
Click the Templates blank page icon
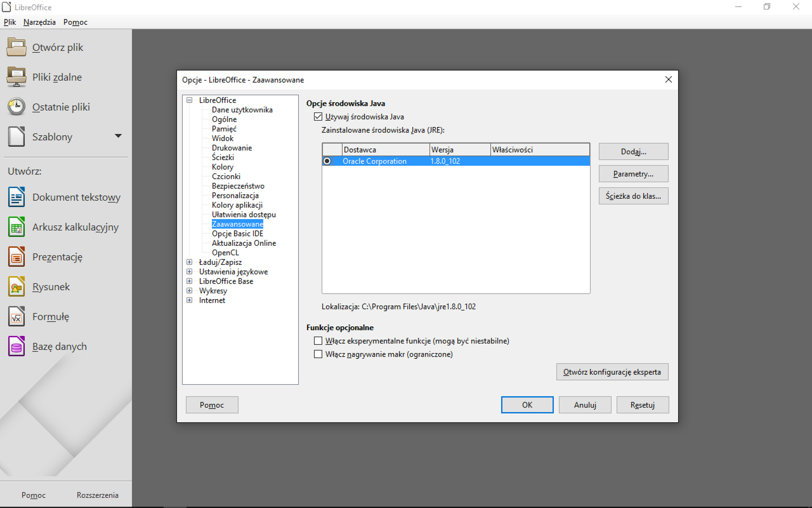[x=16, y=137]
